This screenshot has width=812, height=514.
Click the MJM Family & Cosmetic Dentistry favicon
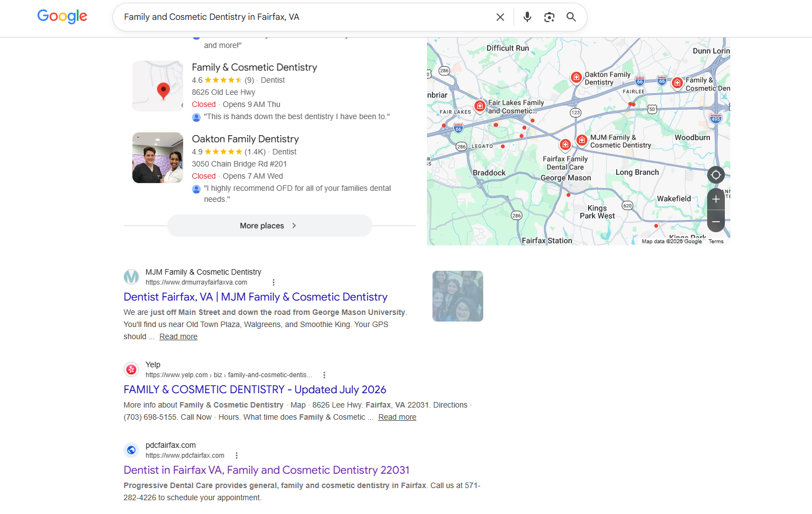[x=131, y=277]
